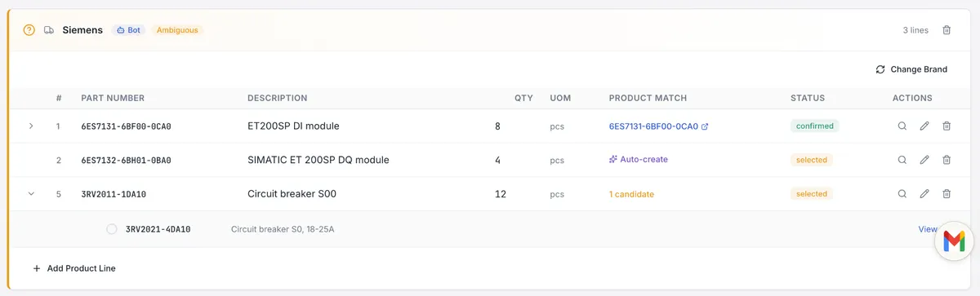Click the Auto-create product match

638,160
